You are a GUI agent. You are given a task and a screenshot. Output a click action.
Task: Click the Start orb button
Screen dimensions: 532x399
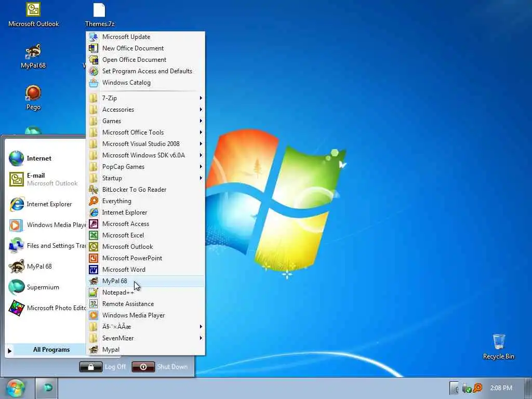click(15, 389)
